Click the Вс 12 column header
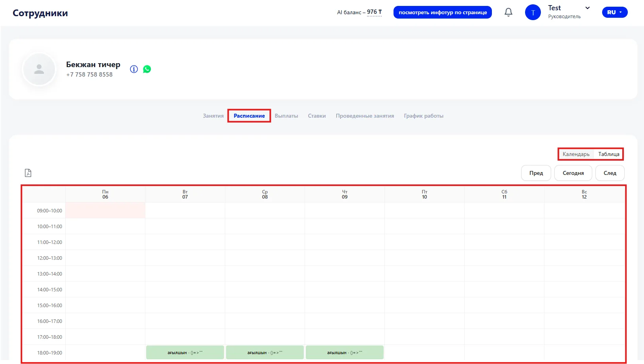This screenshot has width=644, height=364. (x=584, y=194)
